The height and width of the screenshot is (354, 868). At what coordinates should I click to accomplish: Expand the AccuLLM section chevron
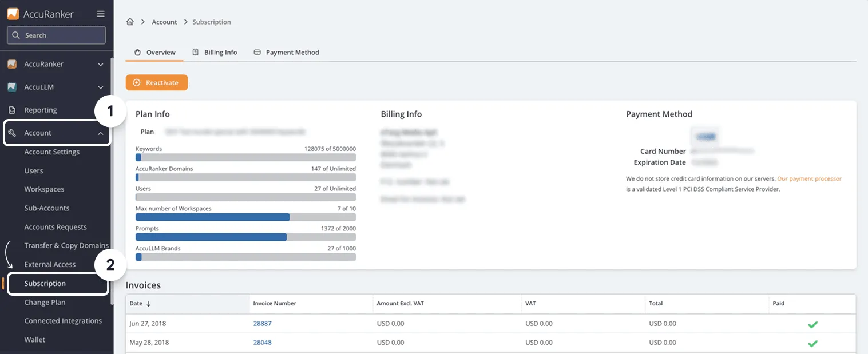click(x=101, y=87)
